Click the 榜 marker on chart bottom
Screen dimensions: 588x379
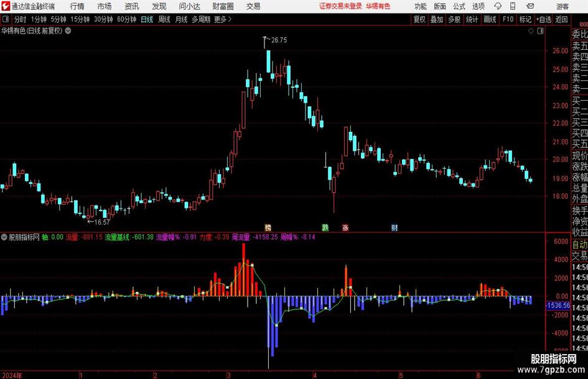pos(268,228)
